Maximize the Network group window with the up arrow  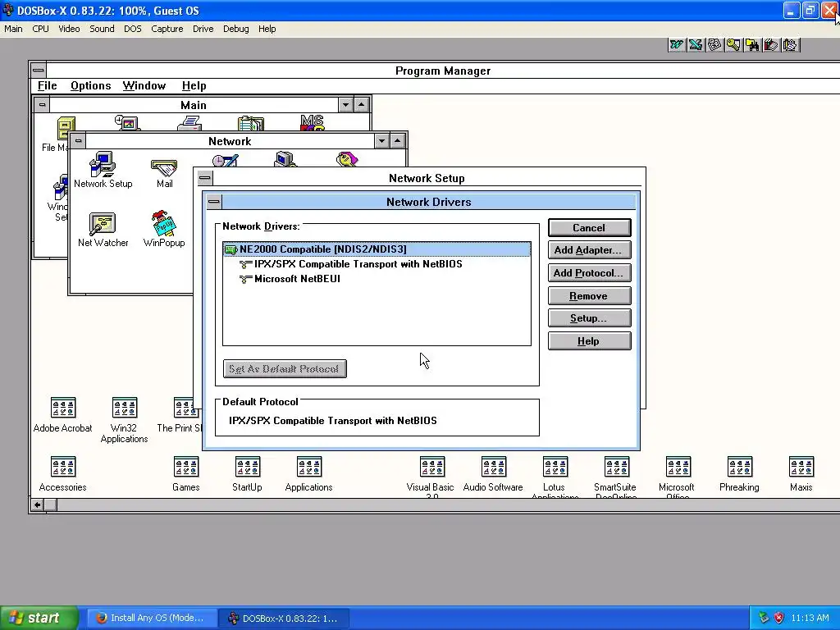(x=398, y=141)
